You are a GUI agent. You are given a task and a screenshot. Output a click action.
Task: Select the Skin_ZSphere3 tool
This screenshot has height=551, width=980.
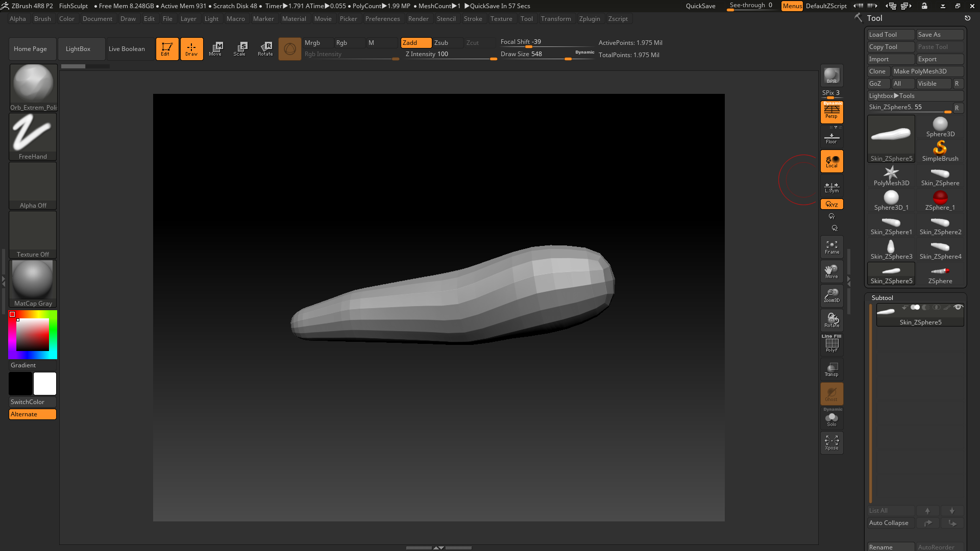coord(891,249)
